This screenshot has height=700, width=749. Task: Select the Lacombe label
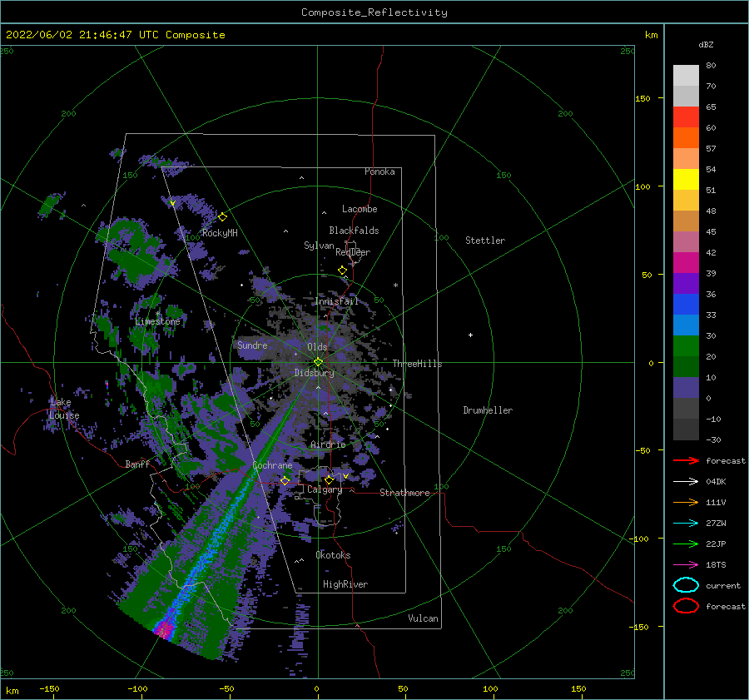click(x=360, y=209)
